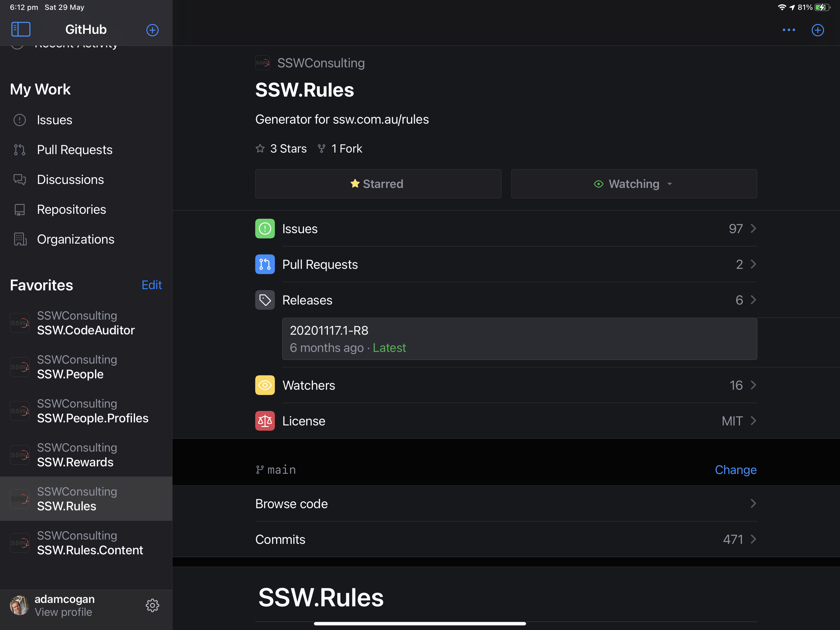The width and height of the screenshot is (840, 630).
Task: Click the sidebar Repositories icon
Action: [x=19, y=209]
